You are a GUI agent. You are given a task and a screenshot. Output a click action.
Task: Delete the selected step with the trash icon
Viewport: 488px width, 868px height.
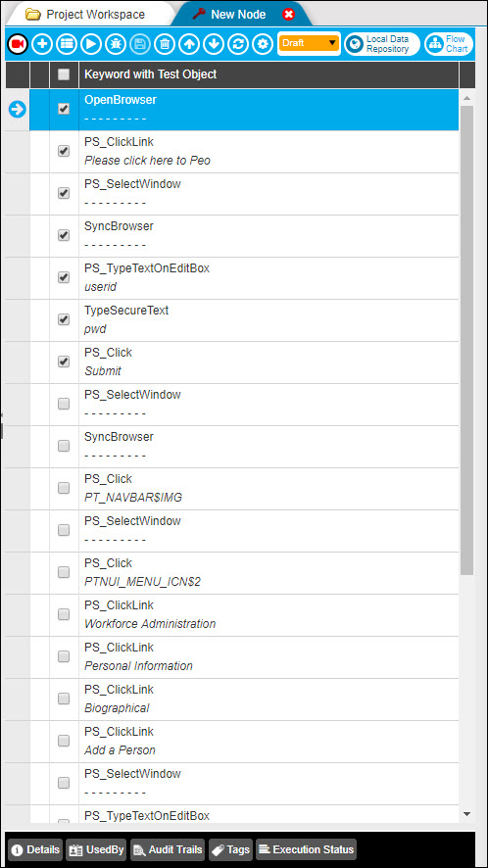tap(165, 44)
